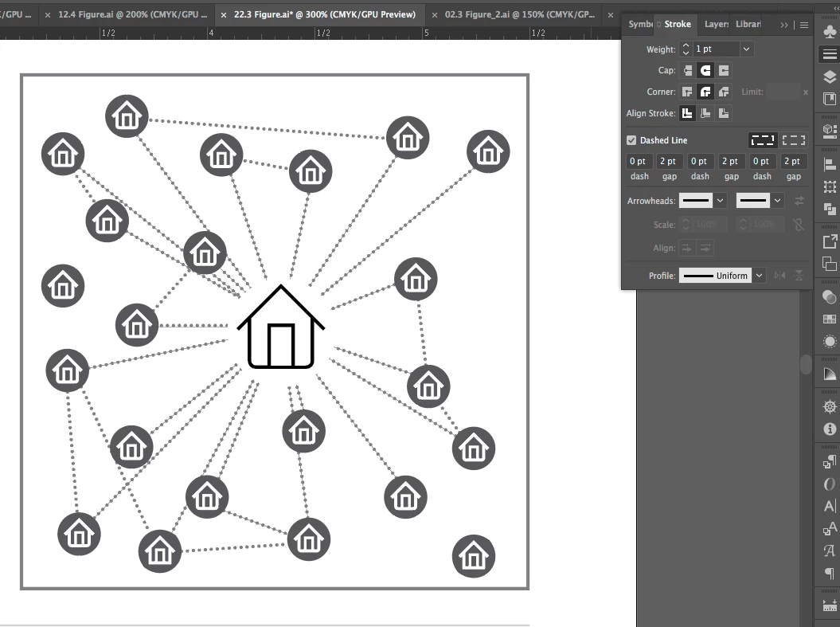This screenshot has width=840, height=627.
Task: Open the Layers panel dock icon
Action: pyautogui.click(x=830, y=76)
